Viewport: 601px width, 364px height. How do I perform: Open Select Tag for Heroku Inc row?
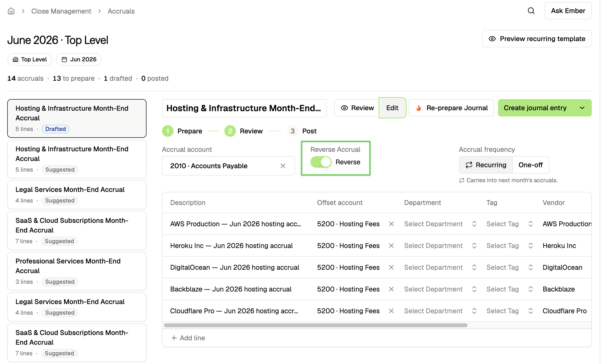tap(510, 246)
